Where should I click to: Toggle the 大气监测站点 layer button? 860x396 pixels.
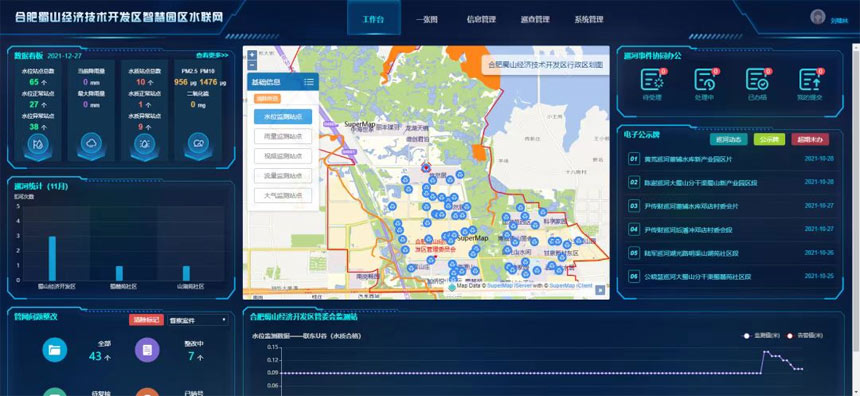(283, 195)
